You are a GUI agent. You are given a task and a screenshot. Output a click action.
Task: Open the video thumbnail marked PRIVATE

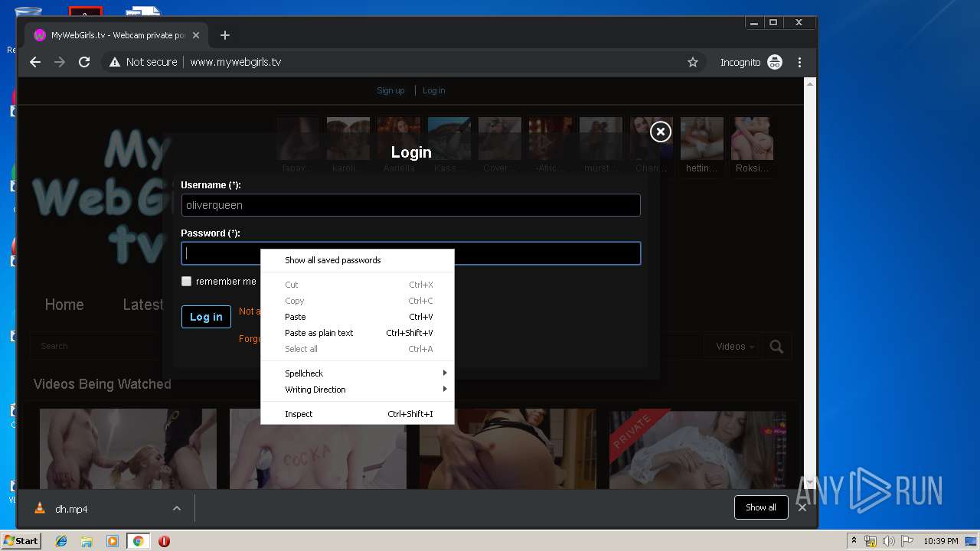pyautogui.click(x=697, y=449)
